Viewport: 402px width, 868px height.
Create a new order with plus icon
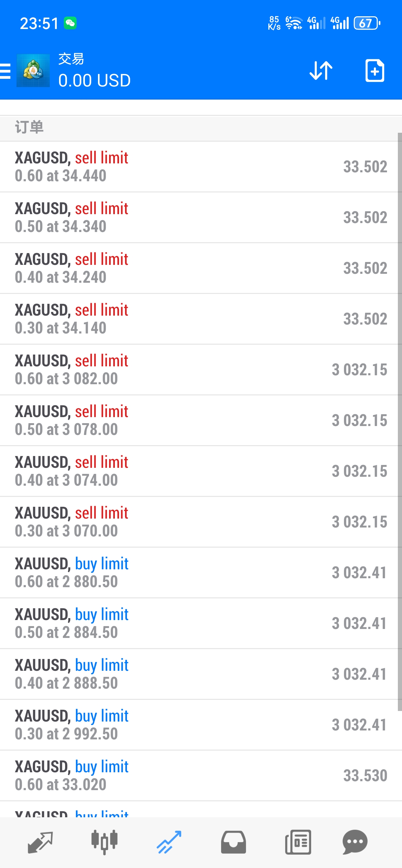[374, 71]
